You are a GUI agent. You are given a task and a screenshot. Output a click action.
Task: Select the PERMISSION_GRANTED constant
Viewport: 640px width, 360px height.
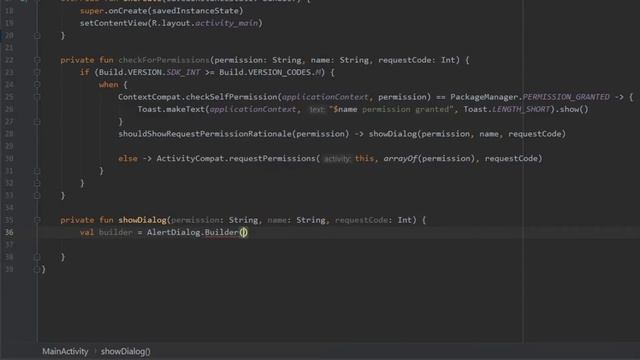(x=566, y=97)
